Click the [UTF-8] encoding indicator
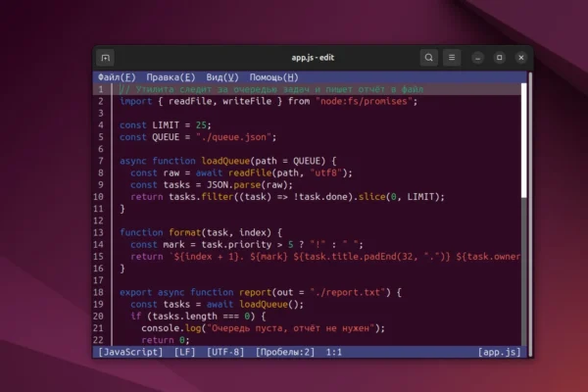The height and width of the screenshot is (392, 588). 225,352
